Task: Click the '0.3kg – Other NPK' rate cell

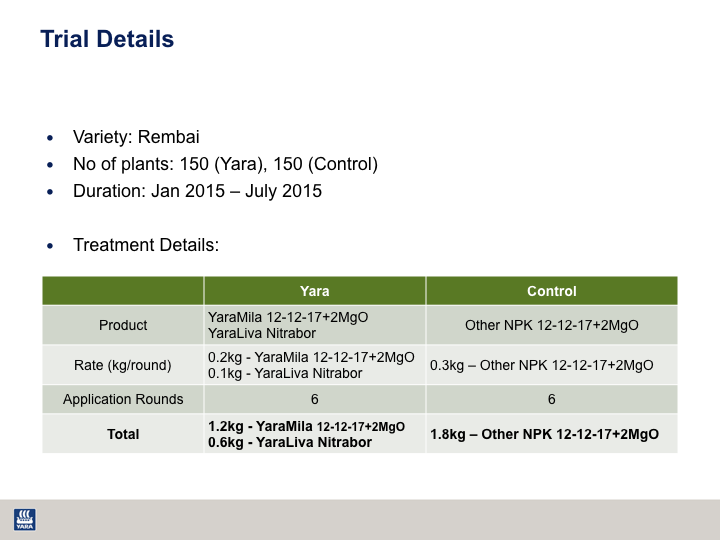Action: 541,365
